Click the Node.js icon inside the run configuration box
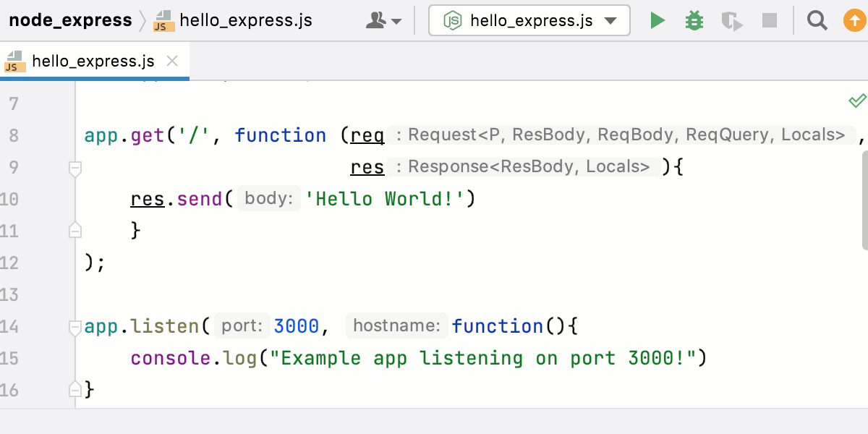Viewport: 868px width, 434px height. 453,20
